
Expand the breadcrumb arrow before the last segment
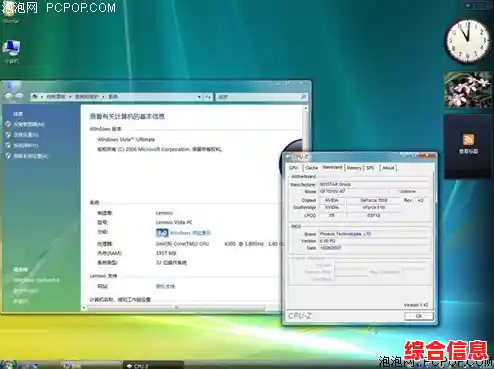tap(103, 97)
